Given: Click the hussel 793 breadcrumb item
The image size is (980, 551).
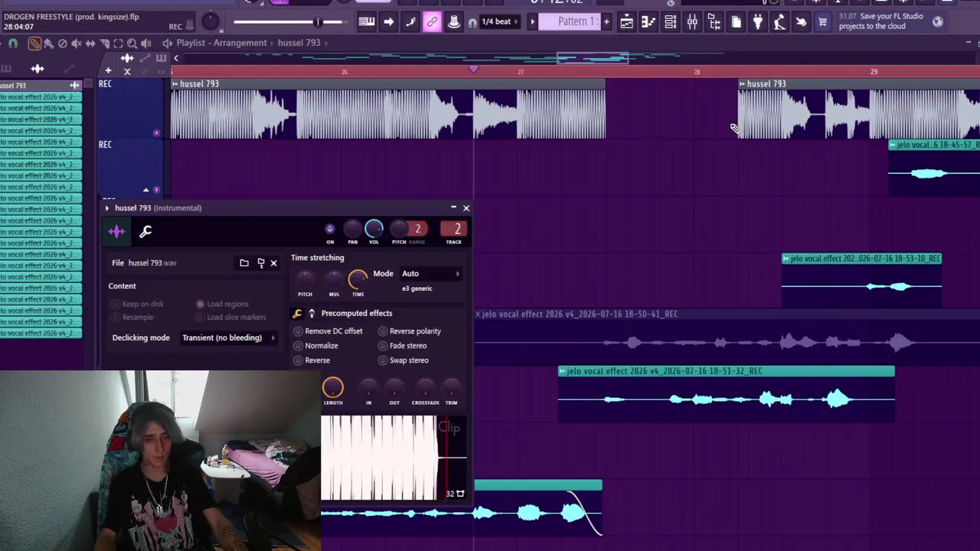Looking at the screenshot, I should [299, 43].
